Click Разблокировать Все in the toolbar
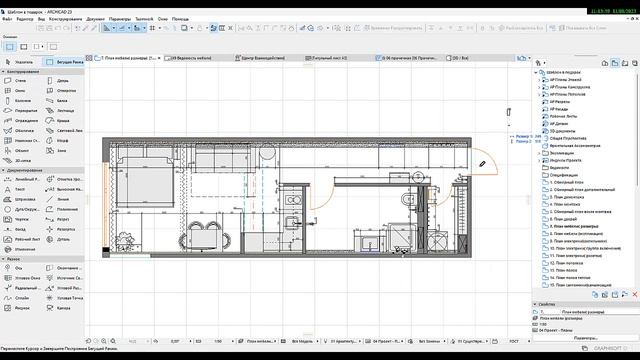Screen dimensions: 640x360 (521, 28)
